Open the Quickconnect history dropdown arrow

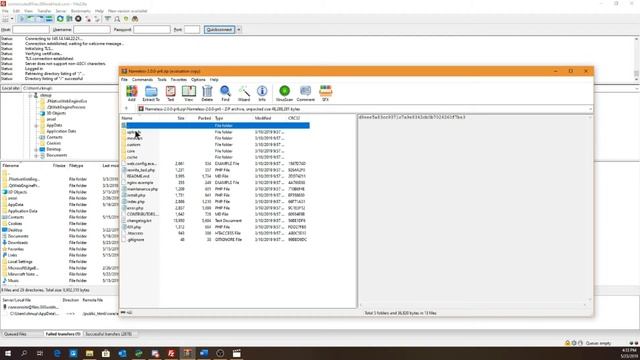(x=239, y=29)
